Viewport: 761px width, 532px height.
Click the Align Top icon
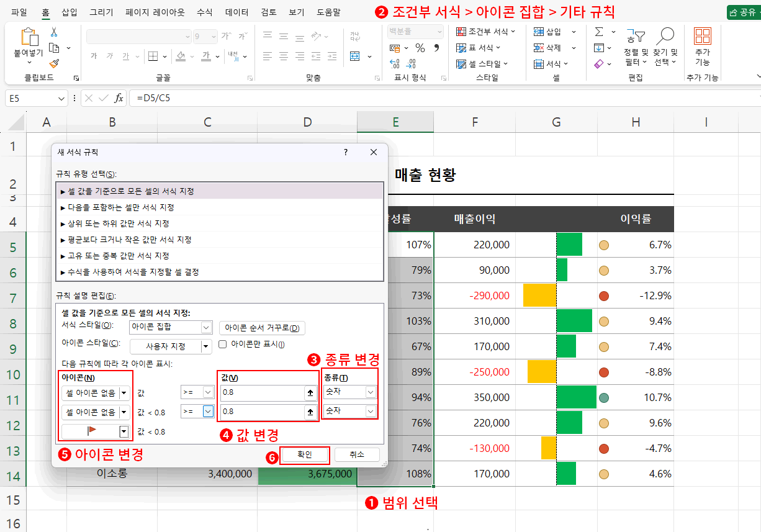tap(268, 36)
